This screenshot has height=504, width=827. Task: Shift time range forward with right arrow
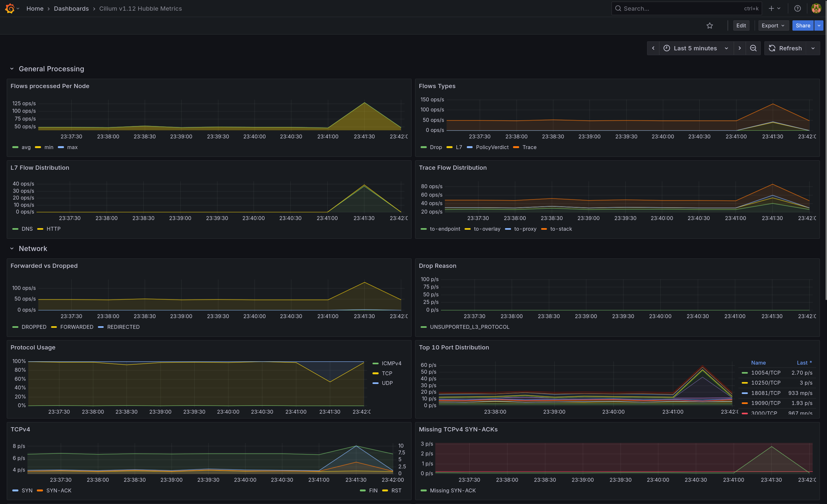[739, 48]
